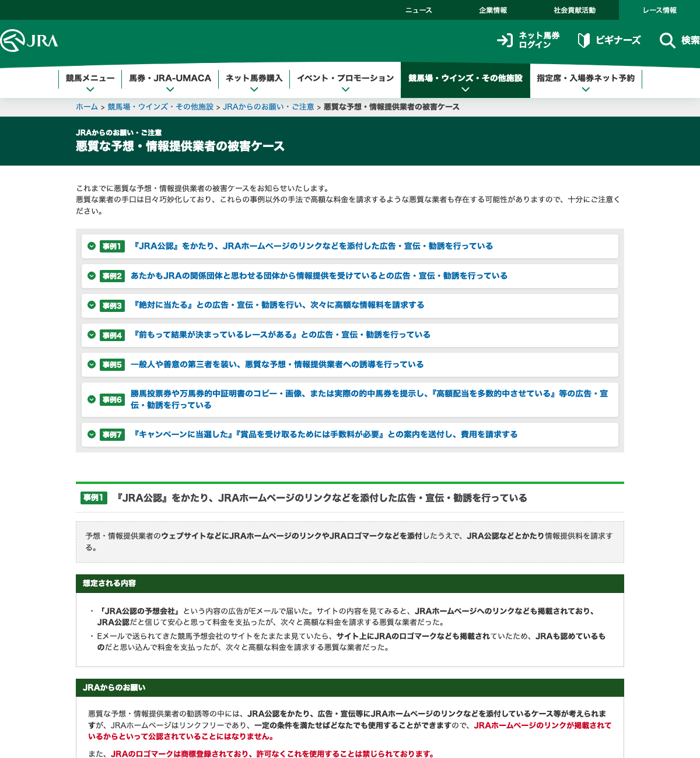This screenshot has width=700, height=758.
Task: Open JRAからのお願い・ご注意 breadcrumb link
Action: tap(268, 107)
